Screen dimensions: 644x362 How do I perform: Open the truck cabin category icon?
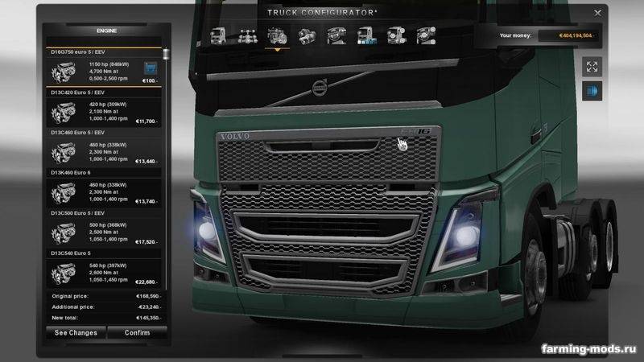pyautogui.click(x=218, y=35)
